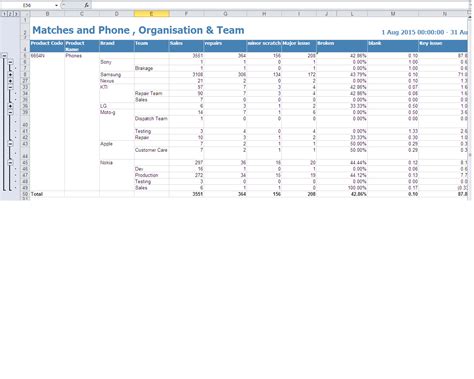
Task: Click the 100.00% value in Nokia Sales row
Action: click(x=358, y=188)
